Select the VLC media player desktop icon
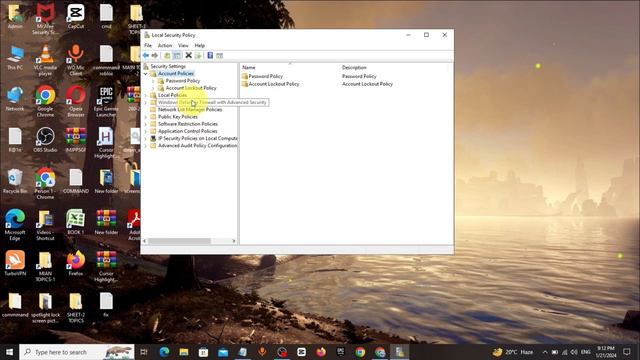 (45, 60)
